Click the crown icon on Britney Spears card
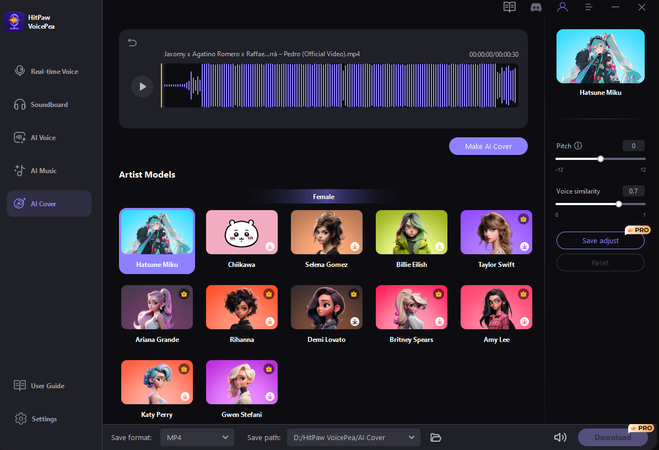Viewport: 659px width, 450px height. point(438,294)
